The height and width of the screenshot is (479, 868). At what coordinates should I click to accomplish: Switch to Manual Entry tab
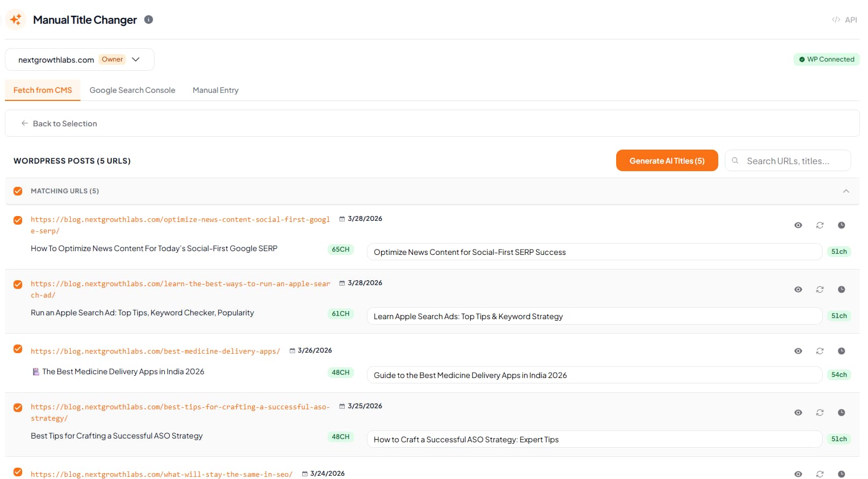coord(216,90)
